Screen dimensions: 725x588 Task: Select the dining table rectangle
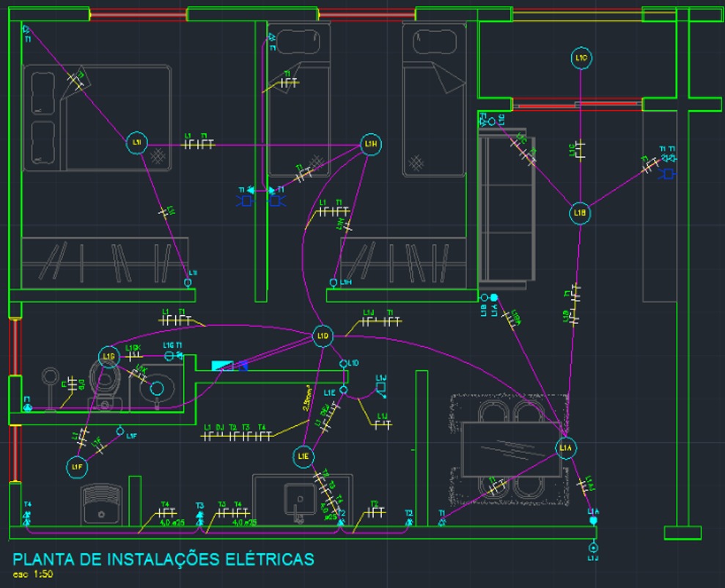point(512,449)
